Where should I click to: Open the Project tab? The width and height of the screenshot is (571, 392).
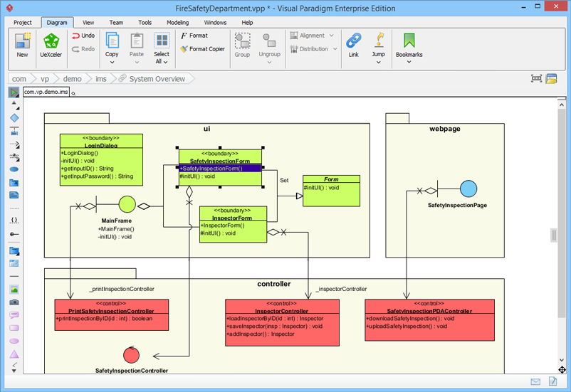coord(23,23)
